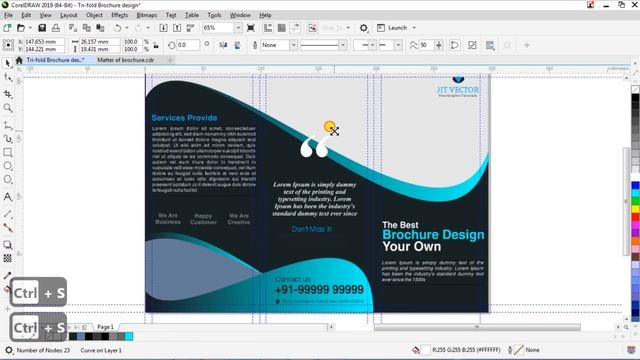Screen dimensions: 640x360
Task: Select the Artistic Media tool
Action: point(7,139)
